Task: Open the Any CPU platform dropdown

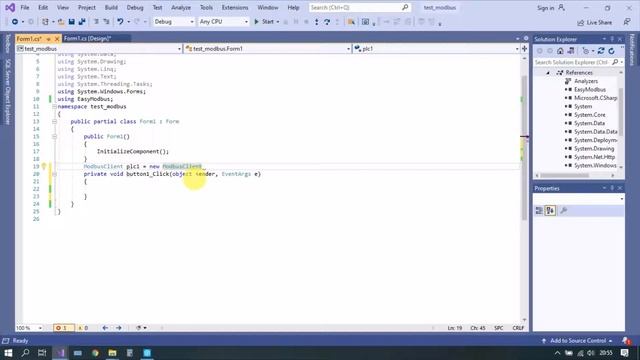Action: click(x=223, y=22)
